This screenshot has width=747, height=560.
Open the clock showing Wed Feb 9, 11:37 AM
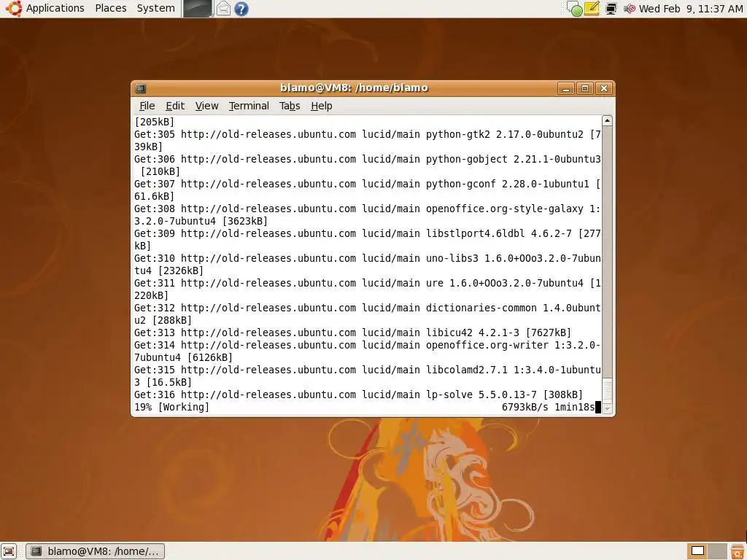click(691, 9)
